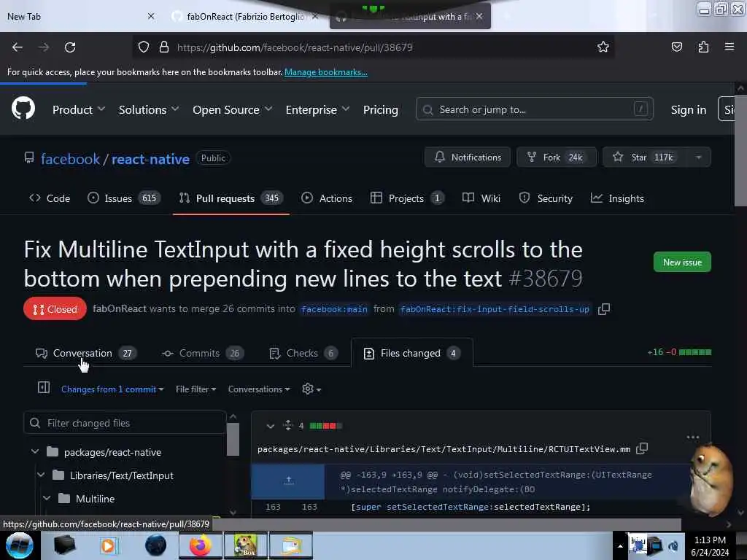
Task: Open the Wiki tab
Action: pyautogui.click(x=481, y=198)
